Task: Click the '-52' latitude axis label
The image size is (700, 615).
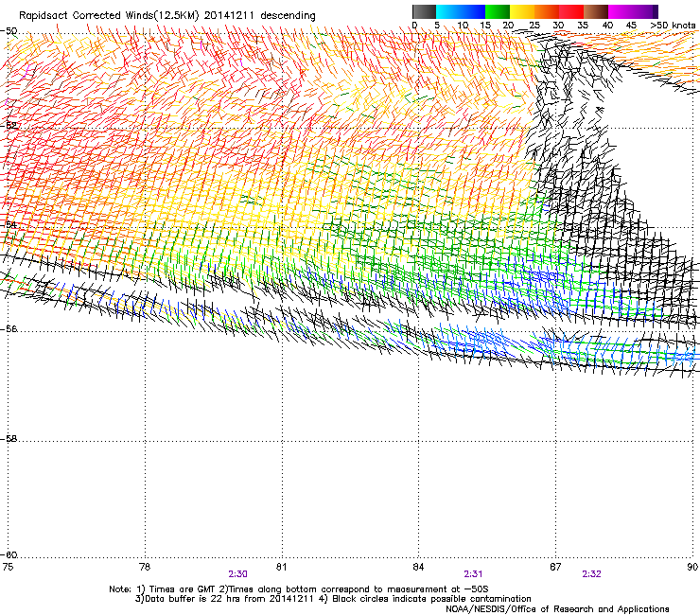Action: [x=9, y=126]
